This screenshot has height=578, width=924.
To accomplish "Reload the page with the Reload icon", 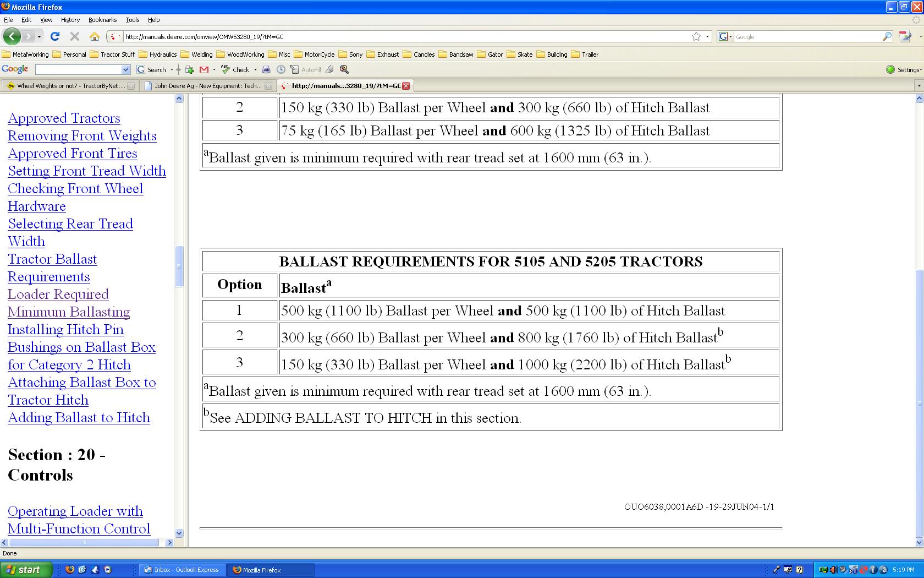I will [x=55, y=36].
